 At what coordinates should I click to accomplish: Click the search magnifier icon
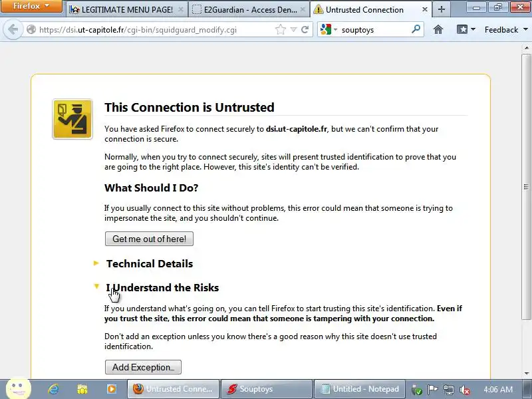[416, 29]
